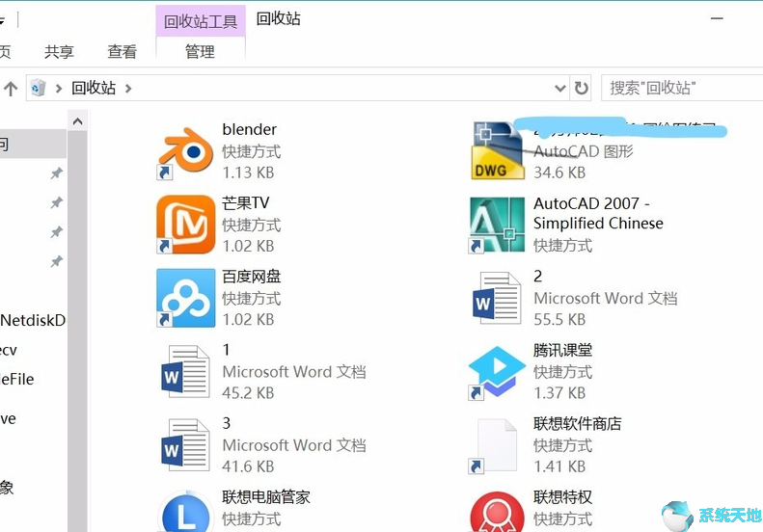The height and width of the screenshot is (532, 763).
Task: Click the file name text 芒果TV
Action: (x=246, y=202)
